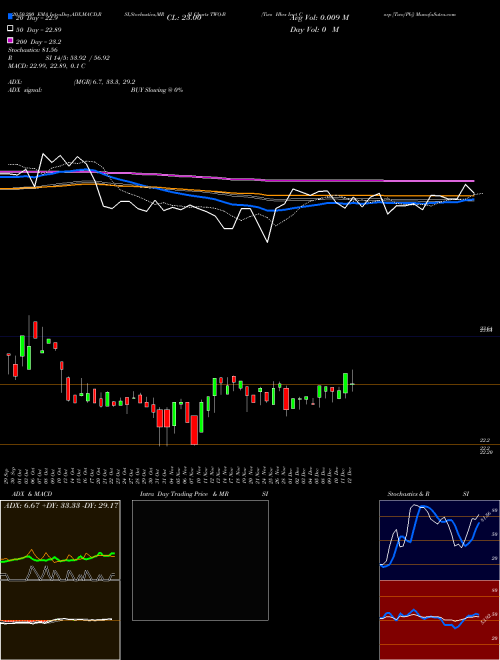Click the white 50 Day legend swatch
The image size is (500, 660).
10,29
